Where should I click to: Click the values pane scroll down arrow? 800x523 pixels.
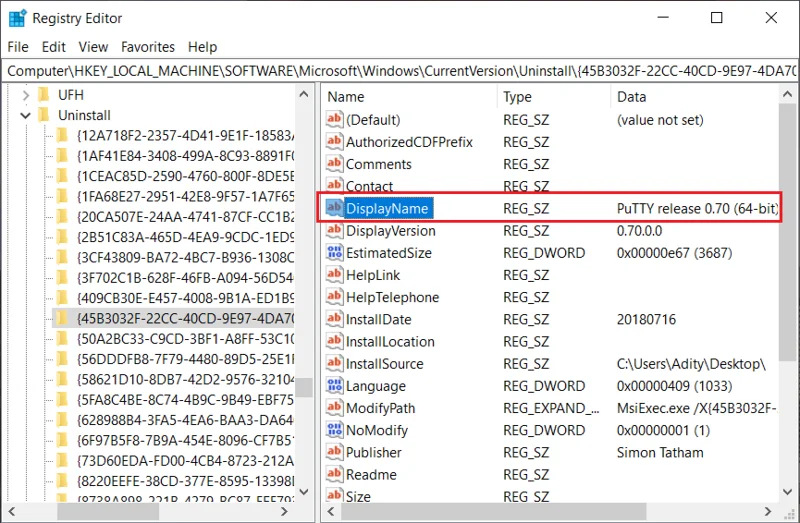click(x=787, y=492)
